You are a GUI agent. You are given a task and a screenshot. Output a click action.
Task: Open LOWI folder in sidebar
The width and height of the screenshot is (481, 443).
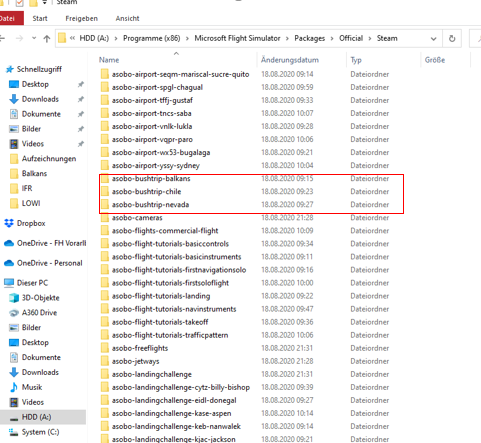pyautogui.click(x=31, y=203)
